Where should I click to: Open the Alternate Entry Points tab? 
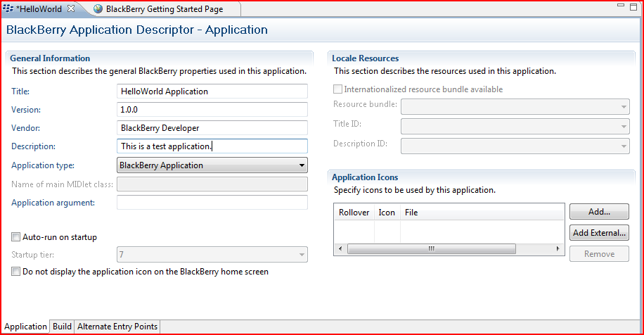coord(117,327)
